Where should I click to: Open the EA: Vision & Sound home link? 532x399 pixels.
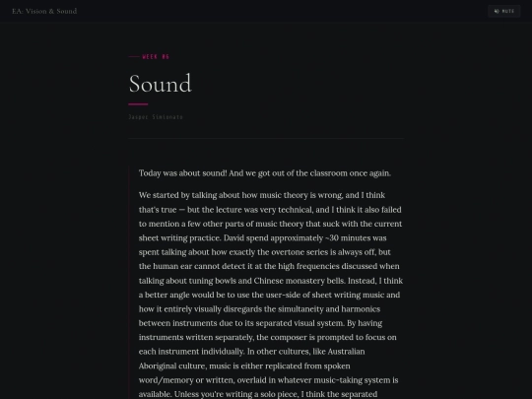coord(44,11)
